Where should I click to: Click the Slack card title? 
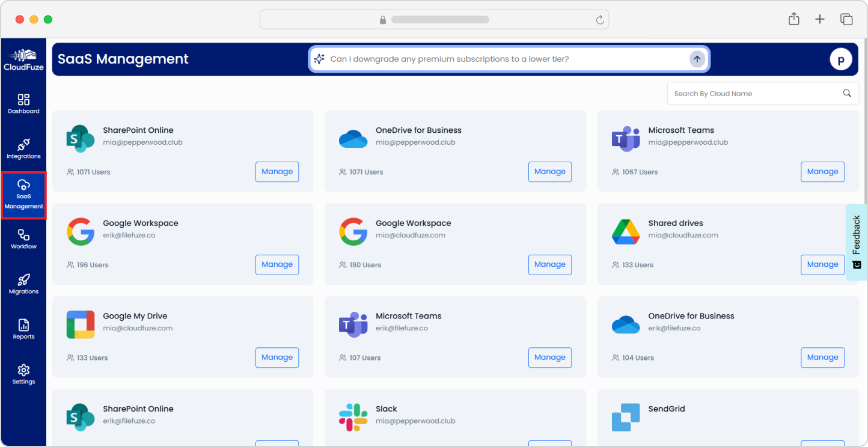[387, 409]
